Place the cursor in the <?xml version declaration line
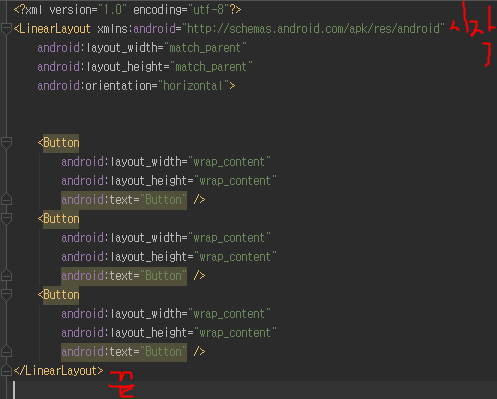The image size is (497, 399). (127, 10)
